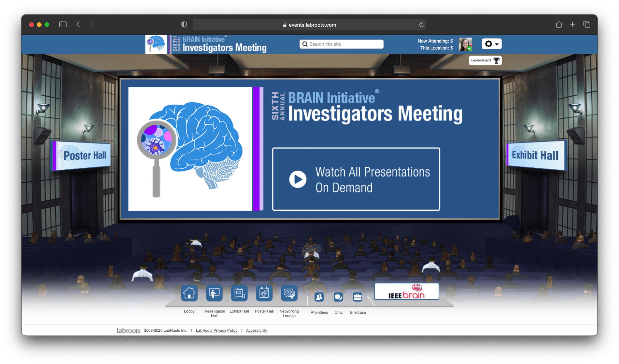Open the Briefcase icon
The image size is (619, 364).
[x=357, y=297]
